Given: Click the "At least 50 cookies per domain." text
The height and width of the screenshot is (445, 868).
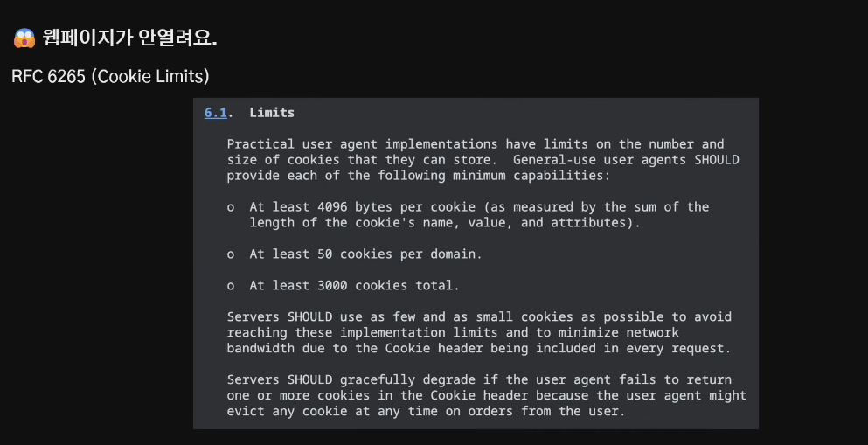Looking at the screenshot, I should (365, 254).
